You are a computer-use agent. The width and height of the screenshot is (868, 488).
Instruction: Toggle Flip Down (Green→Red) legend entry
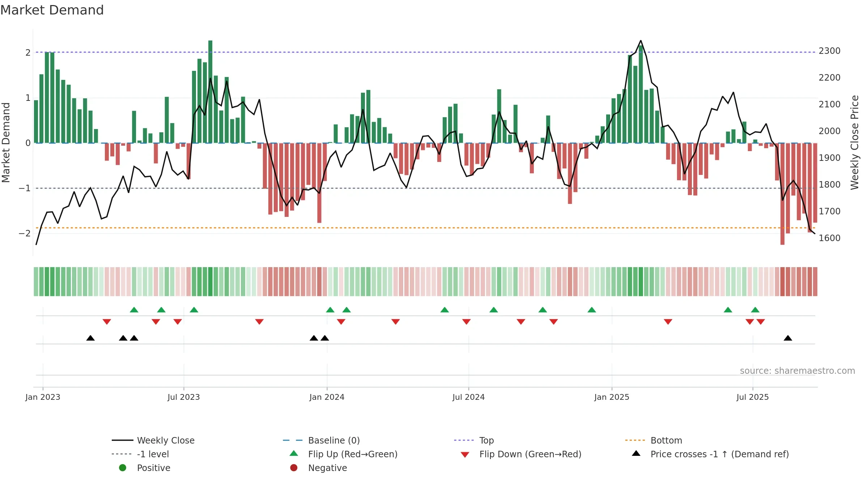pos(521,454)
